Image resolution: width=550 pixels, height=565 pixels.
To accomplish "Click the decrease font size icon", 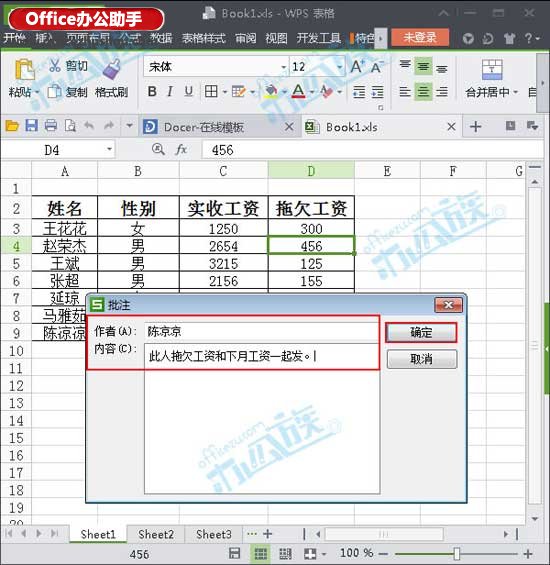I will [377, 67].
